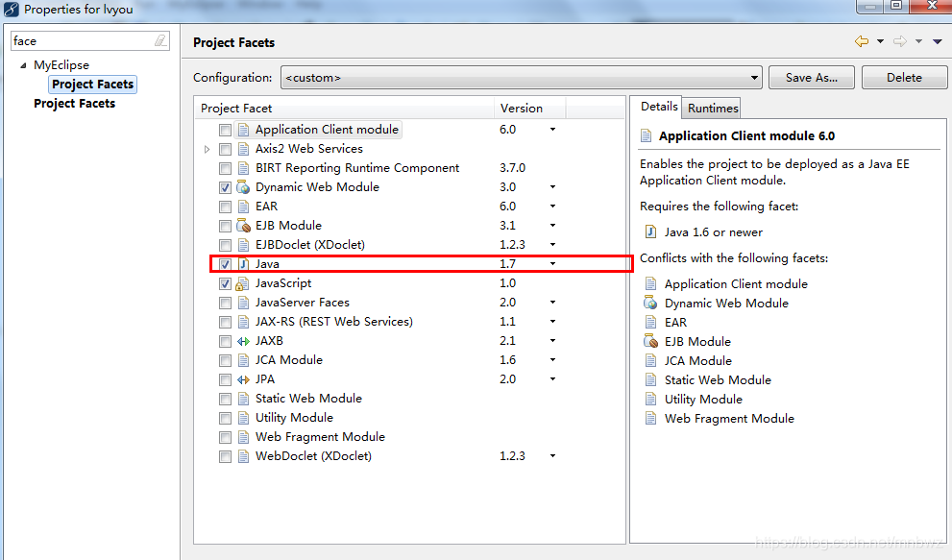Enable the Application Client module checkbox
The width and height of the screenshot is (952, 560).
(x=225, y=130)
